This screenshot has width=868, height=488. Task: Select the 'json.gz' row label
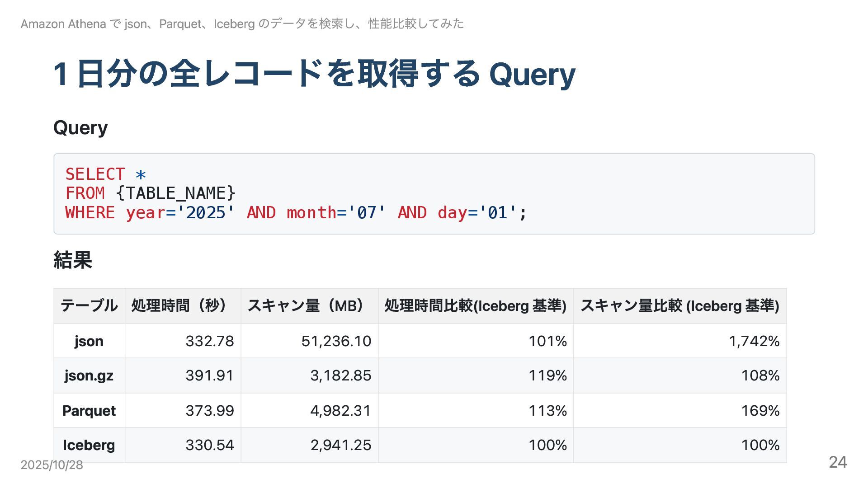pos(89,375)
